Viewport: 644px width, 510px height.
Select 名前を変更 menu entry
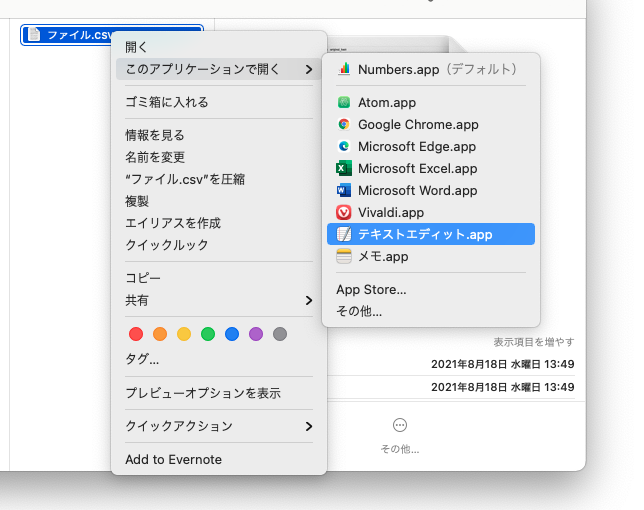tap(154, 157)
